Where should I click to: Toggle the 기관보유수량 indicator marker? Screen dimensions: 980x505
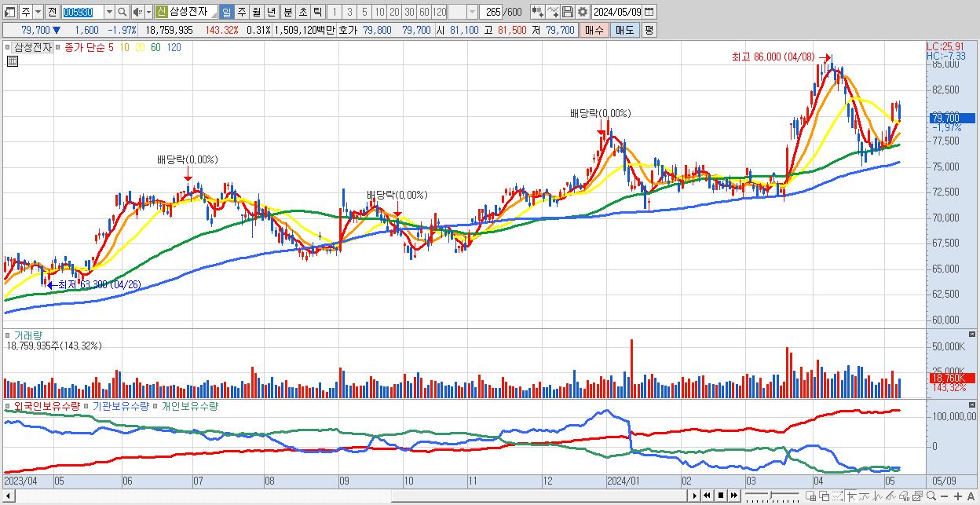click(x=88, y=406)
